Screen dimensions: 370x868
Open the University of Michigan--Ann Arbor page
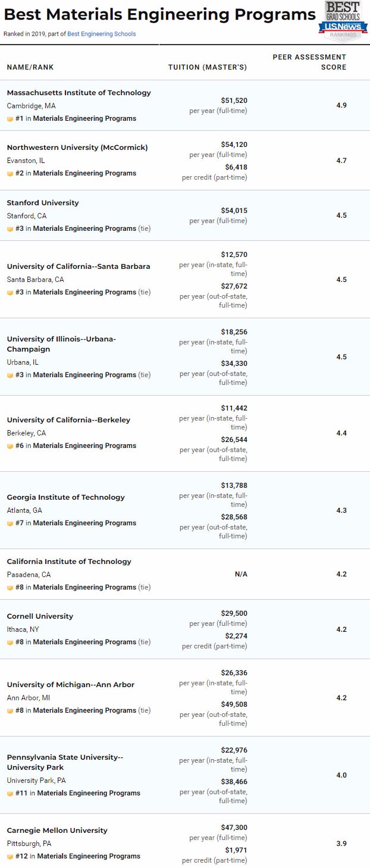point(70,685)
